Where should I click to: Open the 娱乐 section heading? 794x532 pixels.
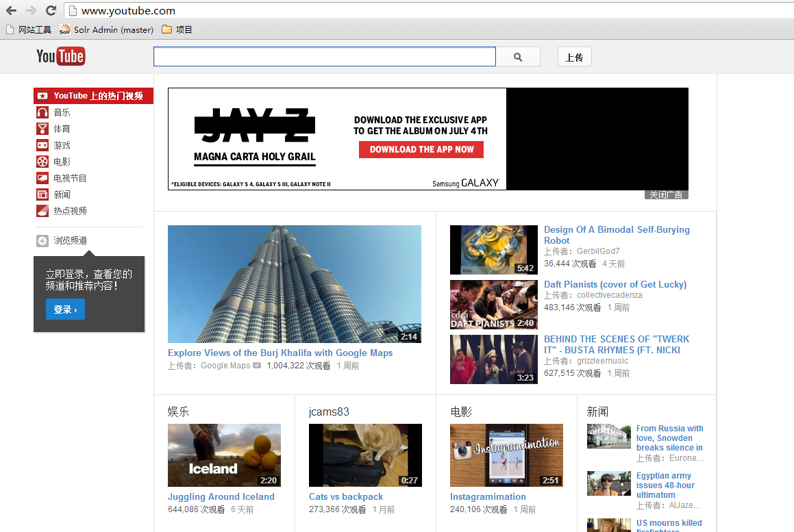tap(178, 411)
